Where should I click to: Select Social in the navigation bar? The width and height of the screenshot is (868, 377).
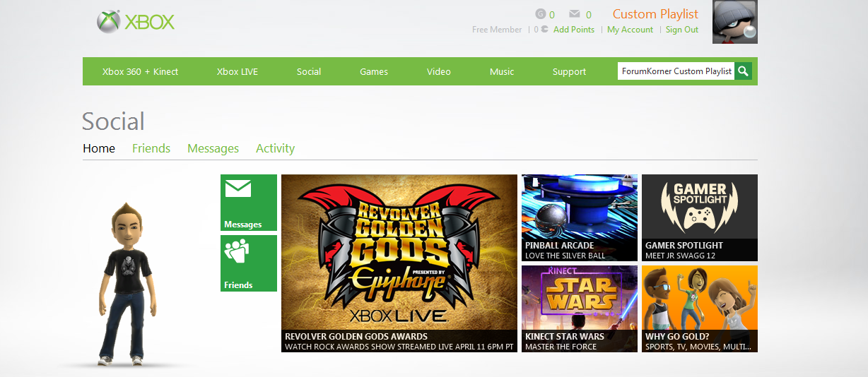pyautogui.click(x=309, y=71)
